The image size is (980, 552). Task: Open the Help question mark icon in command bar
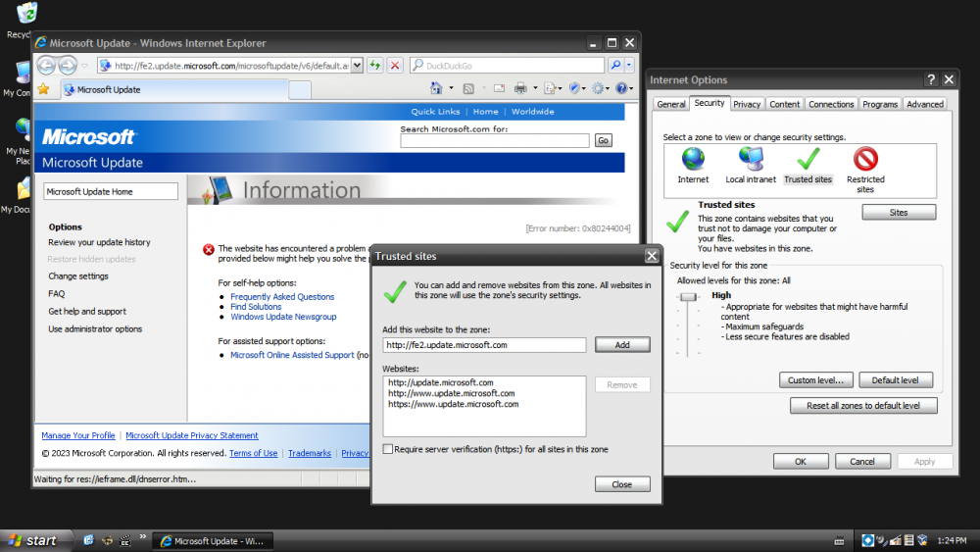[621, 89]
